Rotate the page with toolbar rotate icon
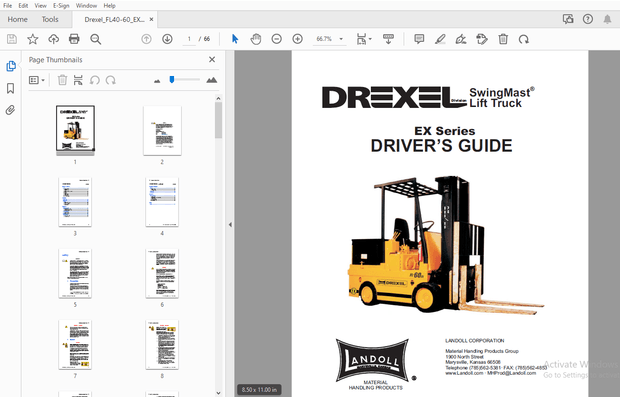 (524, 39)
